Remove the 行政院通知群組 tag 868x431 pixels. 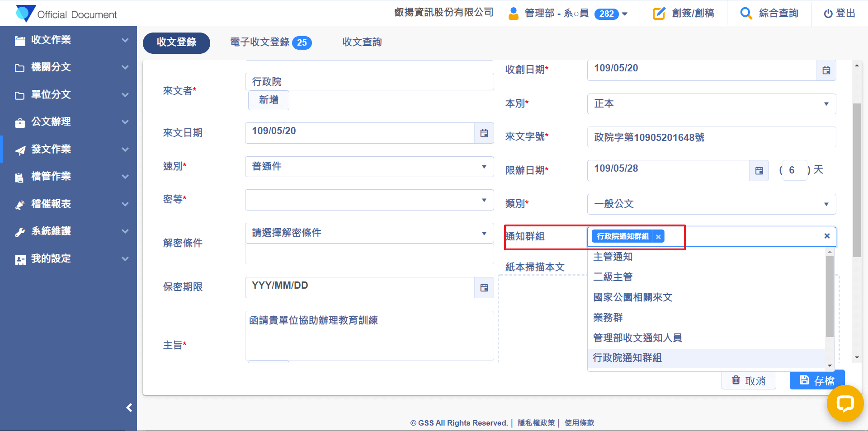(658, 237)
